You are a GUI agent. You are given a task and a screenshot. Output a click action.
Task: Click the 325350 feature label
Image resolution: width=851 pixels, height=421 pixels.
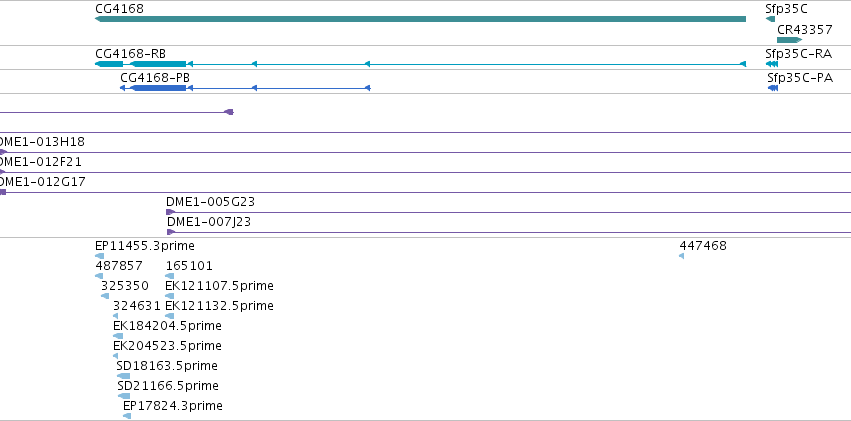[125, 285]
